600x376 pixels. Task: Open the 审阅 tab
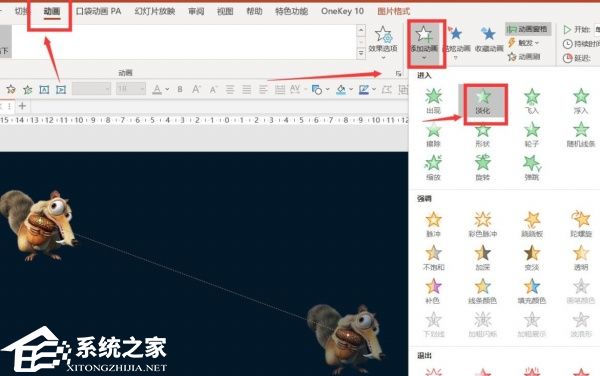pos(196,11)
